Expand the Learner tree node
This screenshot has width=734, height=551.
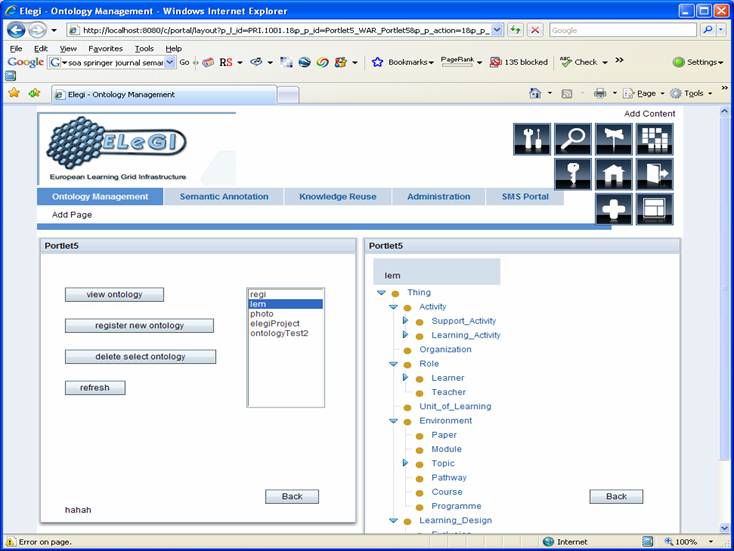click(405, 377)
